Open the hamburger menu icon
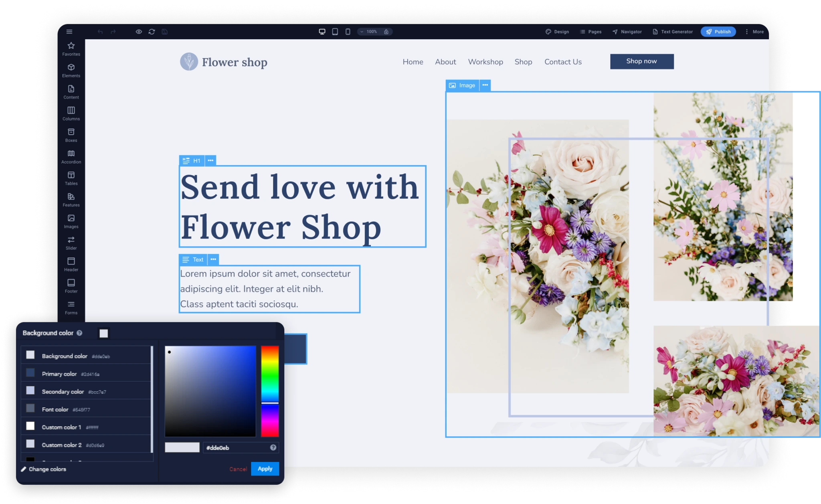This screenshot has height=504, width=821. [x=69, y=32]
